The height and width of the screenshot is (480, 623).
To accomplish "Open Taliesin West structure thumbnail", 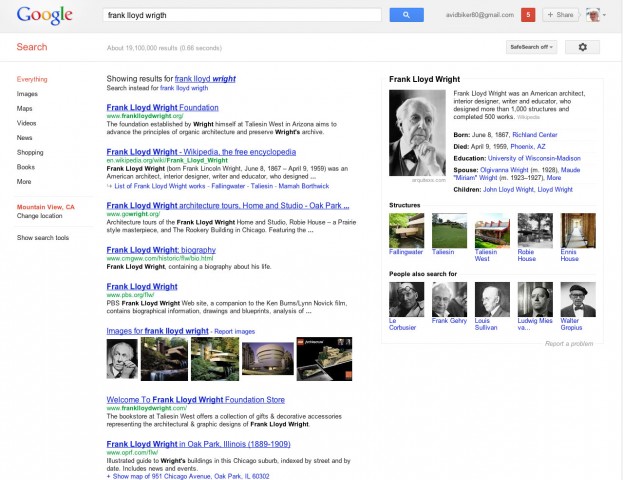I will (x=492, y=230).
